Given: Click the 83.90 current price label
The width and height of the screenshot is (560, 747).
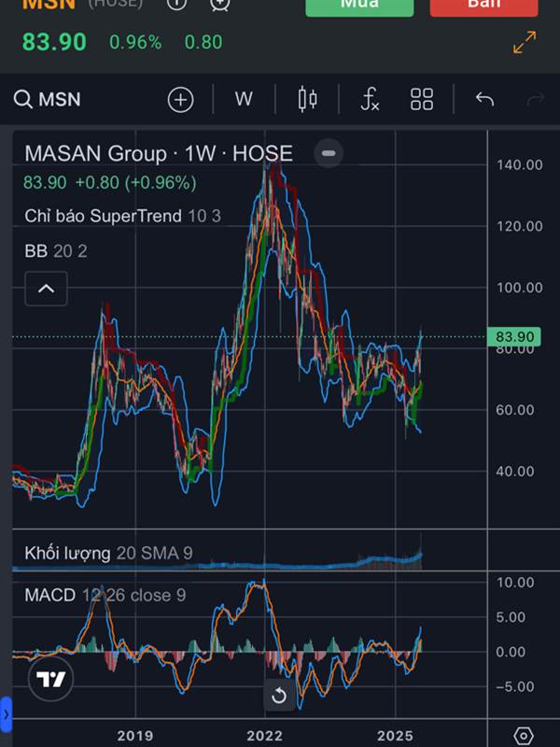Looking at the screenshot, I should coord(514,337).
